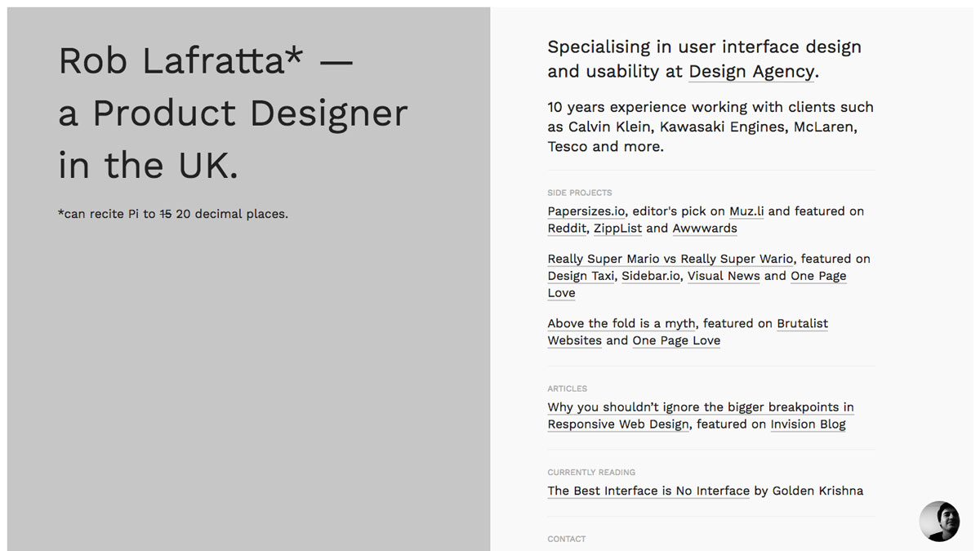Click the Pi decimal places footnote
This screenshot has height=551, width=980.
pyautogui.click(x=173, y=214)
